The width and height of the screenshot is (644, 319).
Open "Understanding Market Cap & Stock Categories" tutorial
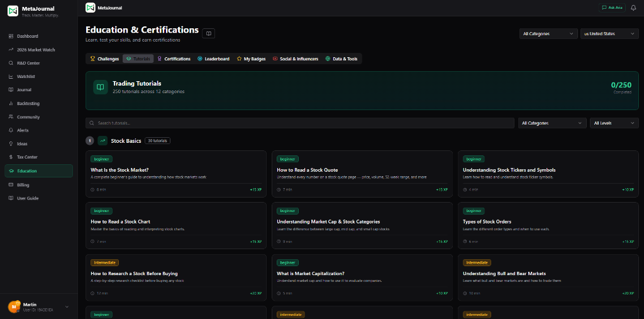tap(362, 225)
